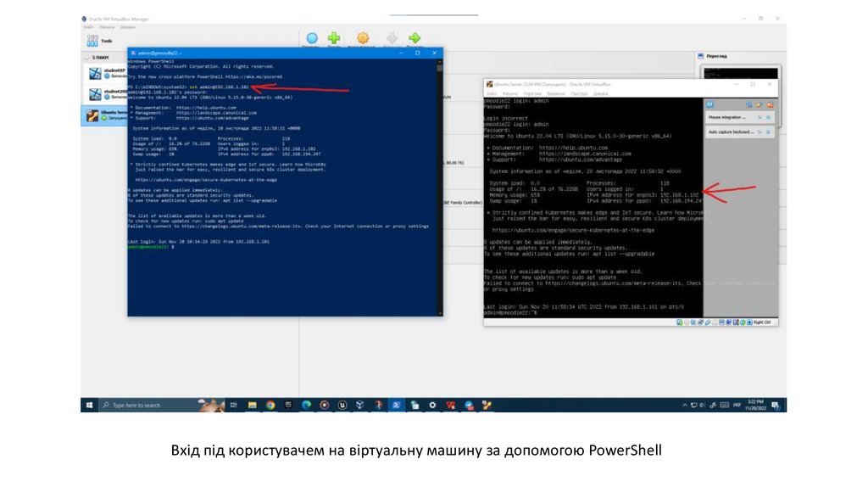Open the Windows notification center icon
The height and width of the screenshot is (487, 868).
(776, 406)
